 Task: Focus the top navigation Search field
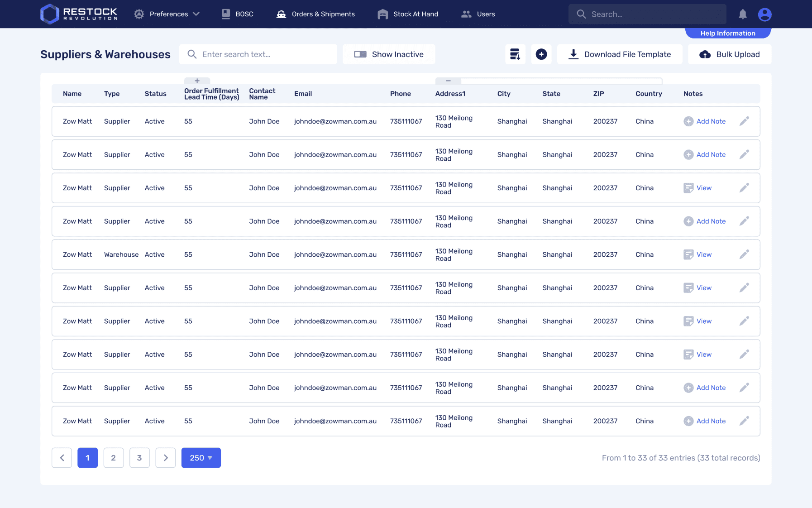647,14
